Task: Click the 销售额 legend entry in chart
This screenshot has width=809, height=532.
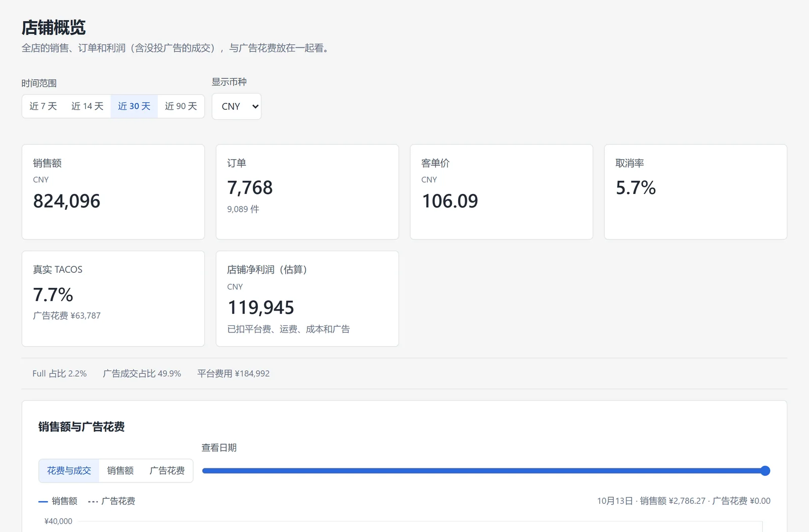Action: pyautogui.click(x=58, y=501)
